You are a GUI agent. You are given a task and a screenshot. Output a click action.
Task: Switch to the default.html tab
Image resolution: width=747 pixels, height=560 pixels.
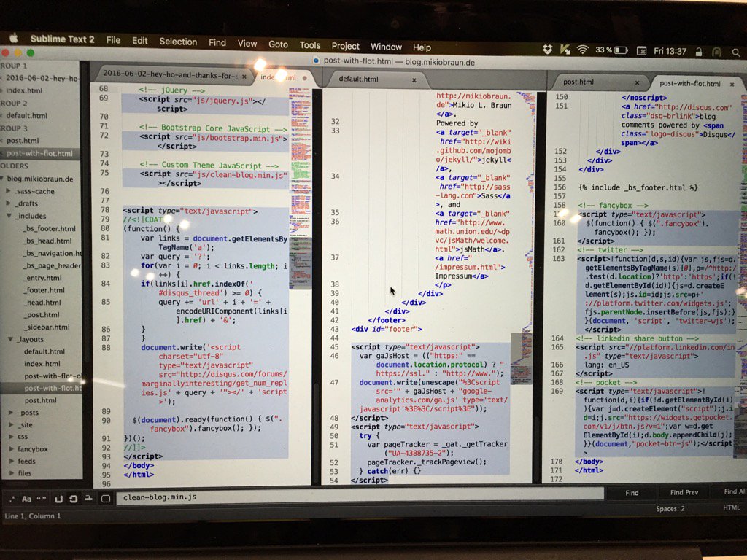point(359,79)
